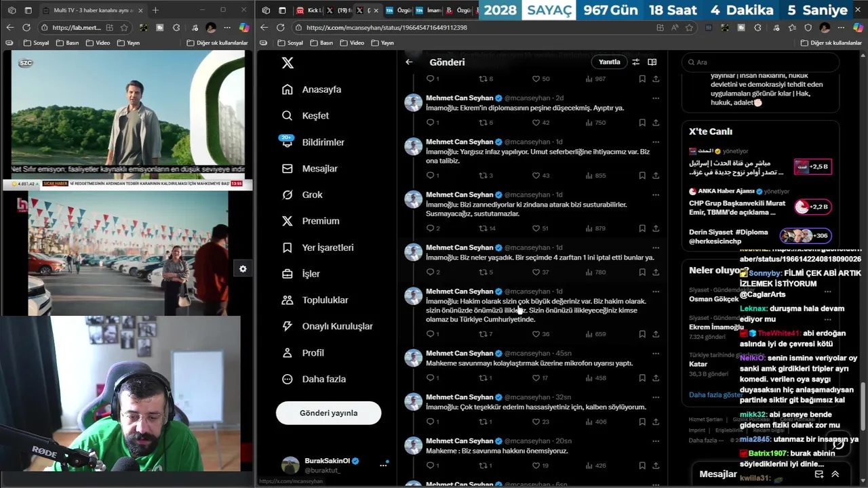Open more options on 'Hakim olarak sizin' tweet

point(656,291)
